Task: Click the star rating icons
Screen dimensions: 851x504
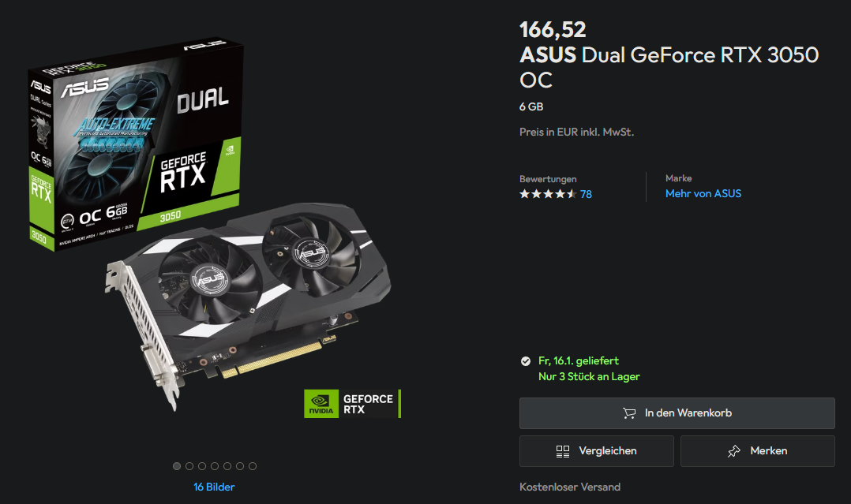Action: click(548, 194)
